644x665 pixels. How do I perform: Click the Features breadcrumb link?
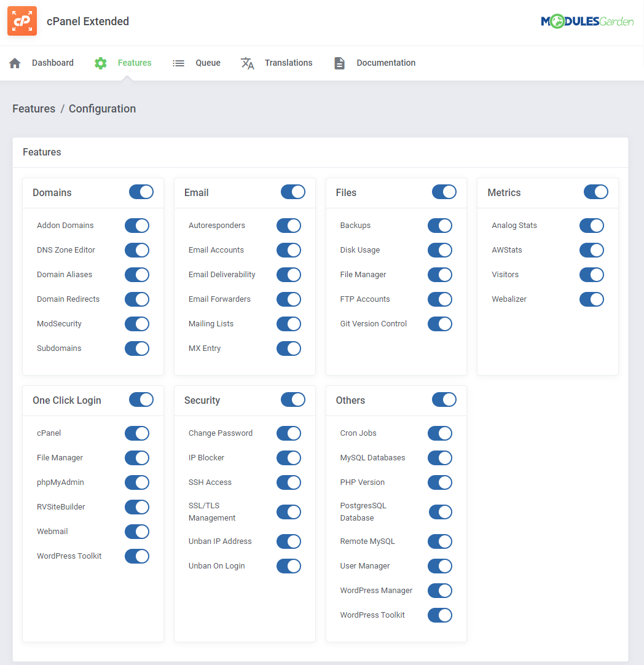34,109
